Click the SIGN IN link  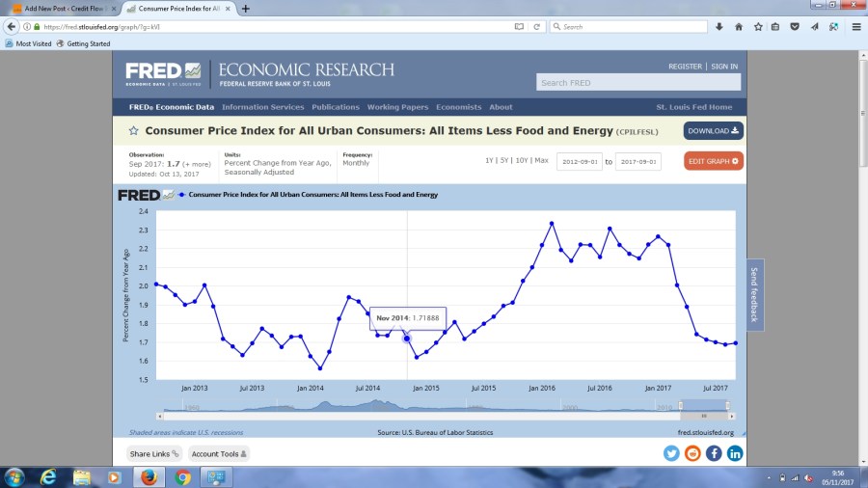(x=724, y=67)
